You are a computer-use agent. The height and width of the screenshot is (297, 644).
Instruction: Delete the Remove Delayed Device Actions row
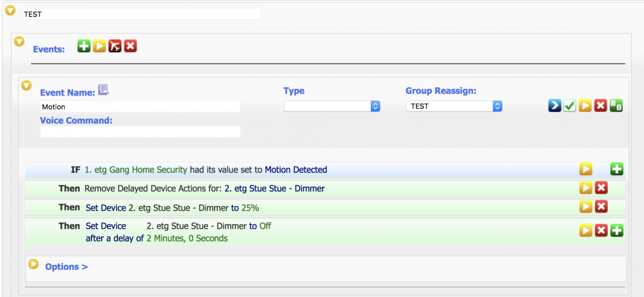click(x=601, y=188)
